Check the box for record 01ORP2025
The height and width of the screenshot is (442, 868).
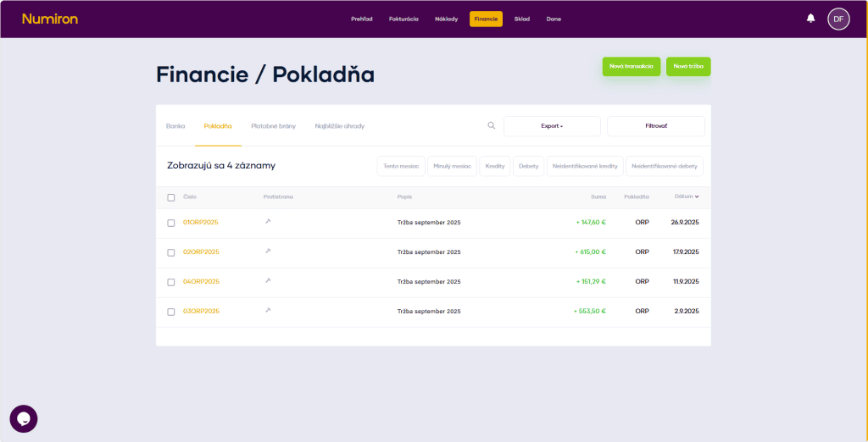click(x=171, y=223)
